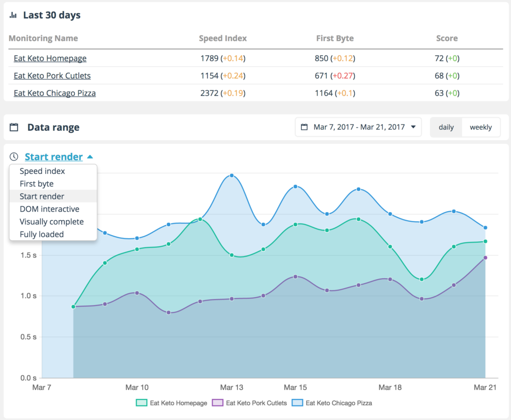Select DOM interactive metric option

(x=49, y=209)
